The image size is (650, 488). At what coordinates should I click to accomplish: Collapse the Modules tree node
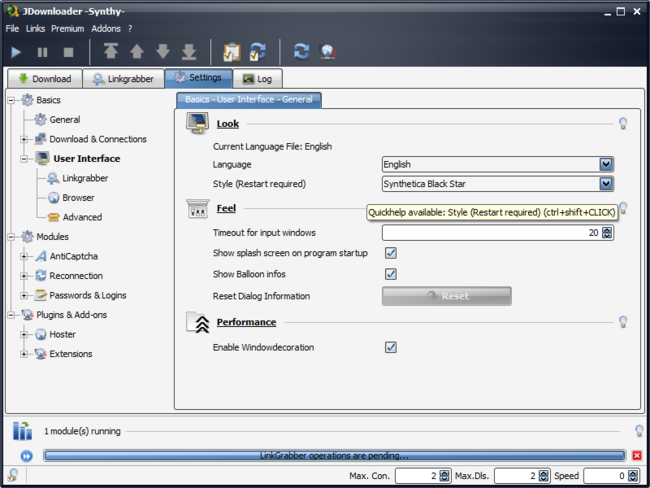11,237
